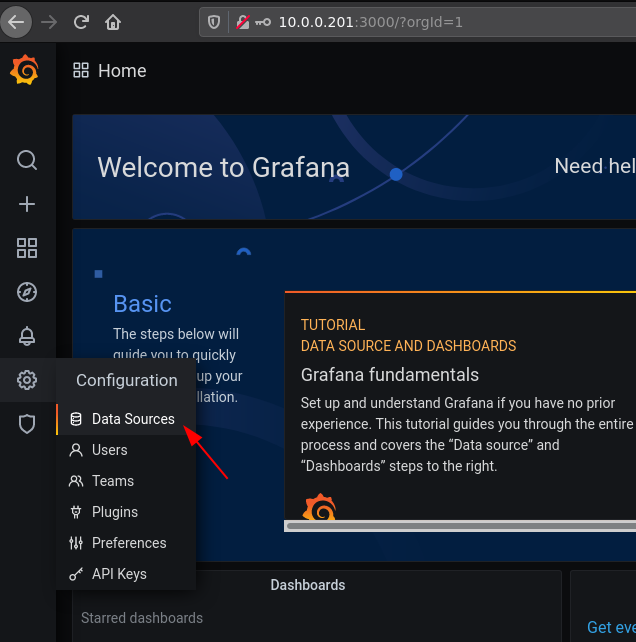Select Data Sources from the Configuration menu
The height and width of the screenshot is (642, 636).
tap(126, 419)
